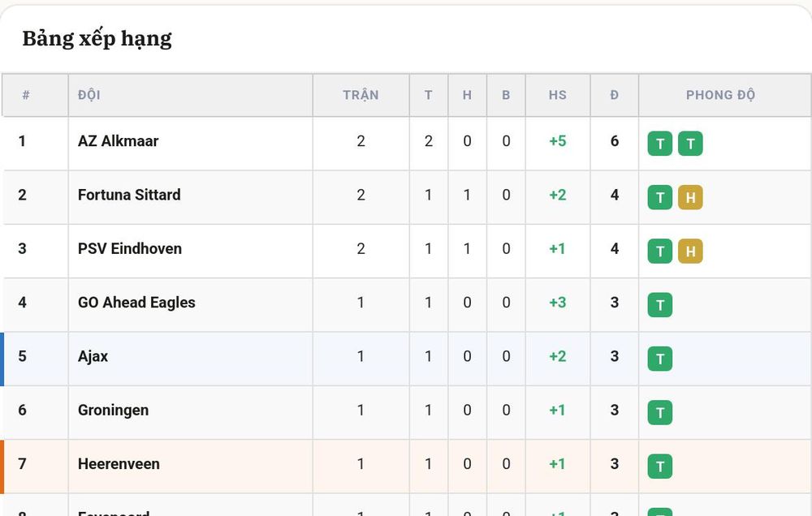Image resolution: width=812 pixels, height=516 pixels.
Task: Click Groningen's green T form badge
Action: point(659,412)
